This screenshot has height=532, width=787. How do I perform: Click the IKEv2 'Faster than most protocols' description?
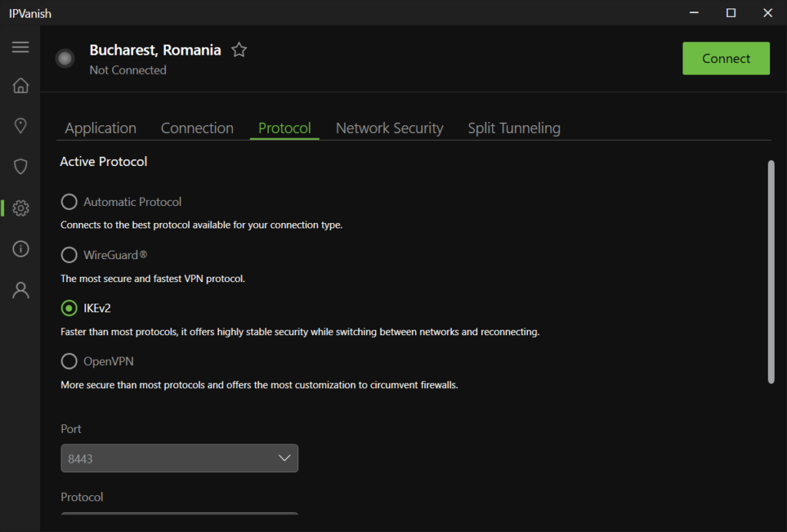pos(300,332)
